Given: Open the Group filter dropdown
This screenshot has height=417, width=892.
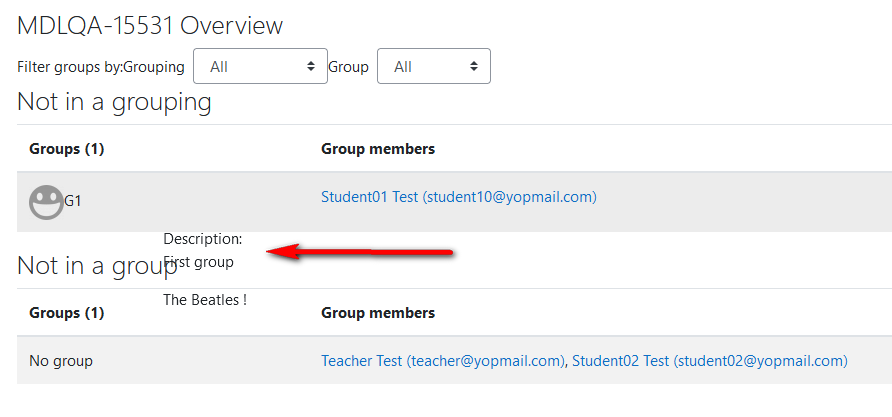Looking at the screenshot, I should tap(433, 67).
